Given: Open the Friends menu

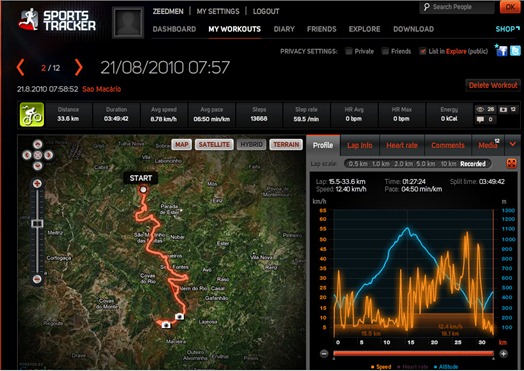Looking at the screenshot, I should click(x=321, y=29).
